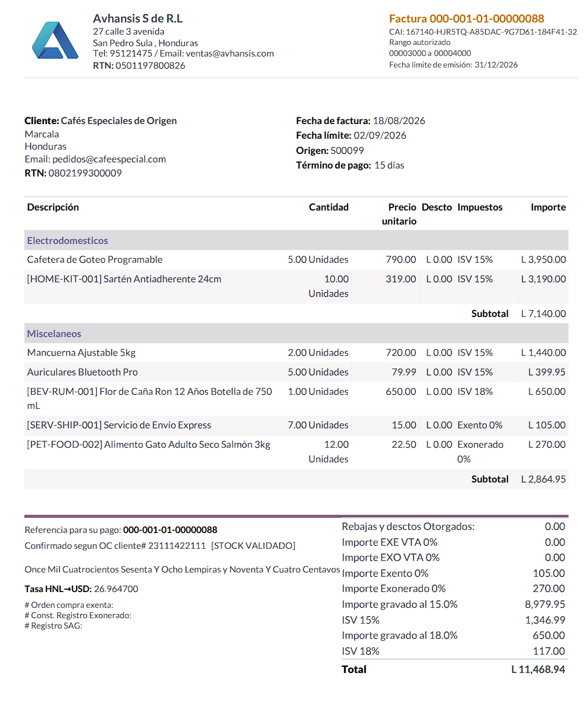This screenshot has width=588, height=701.
Task: Select the Electrodomesticos section heading
Action: point(68,240)
